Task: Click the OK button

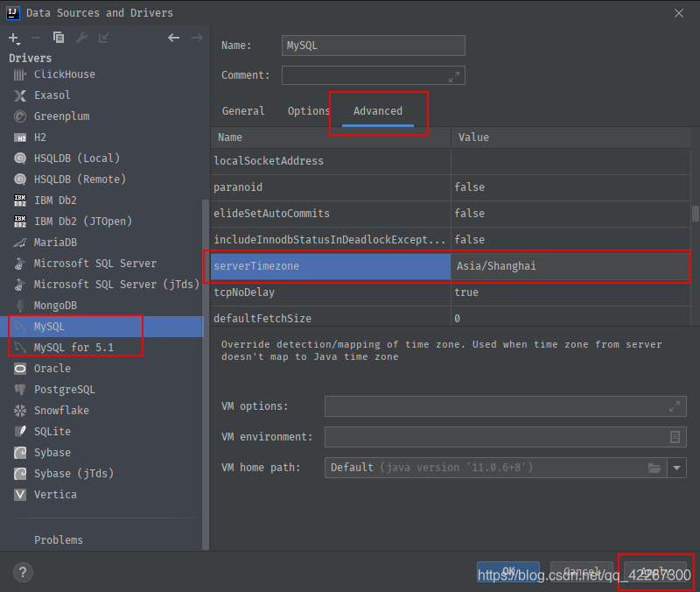Action: pyautogui.click(x=508, y=572)
